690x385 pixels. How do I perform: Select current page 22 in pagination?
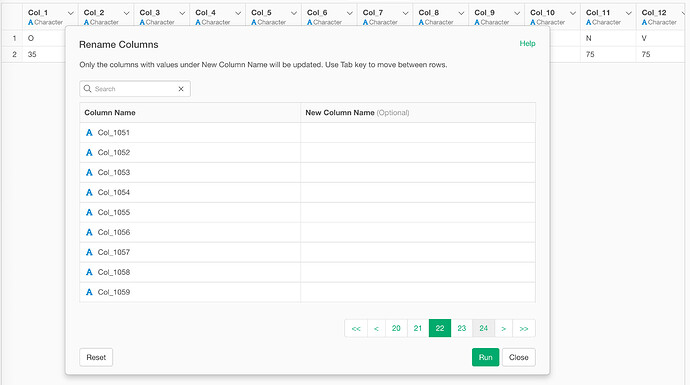click(440, 328)
